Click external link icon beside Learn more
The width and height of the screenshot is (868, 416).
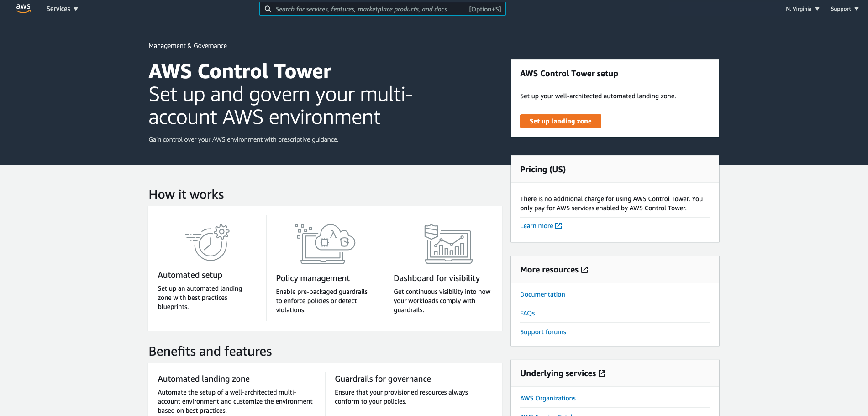[558, 226]
